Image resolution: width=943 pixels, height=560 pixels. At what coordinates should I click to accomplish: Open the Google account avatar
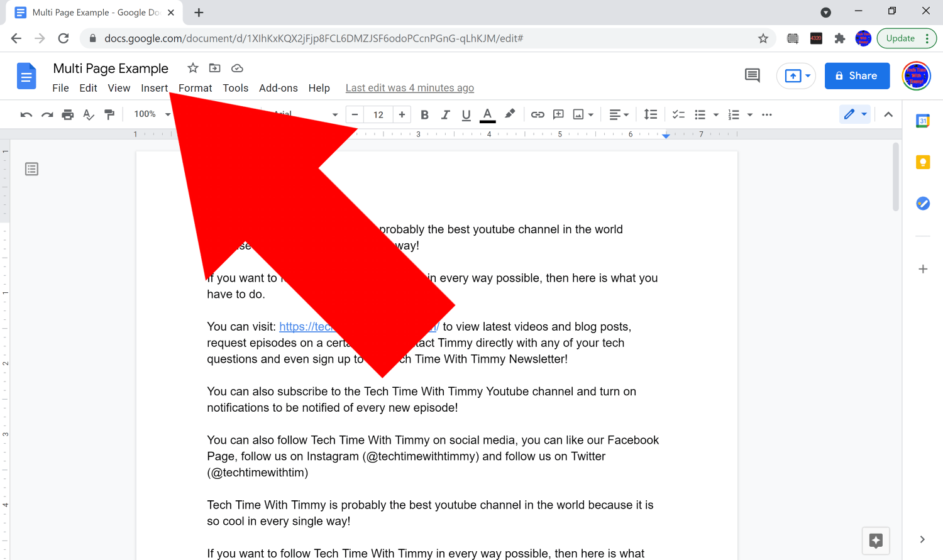pos(917,76)
